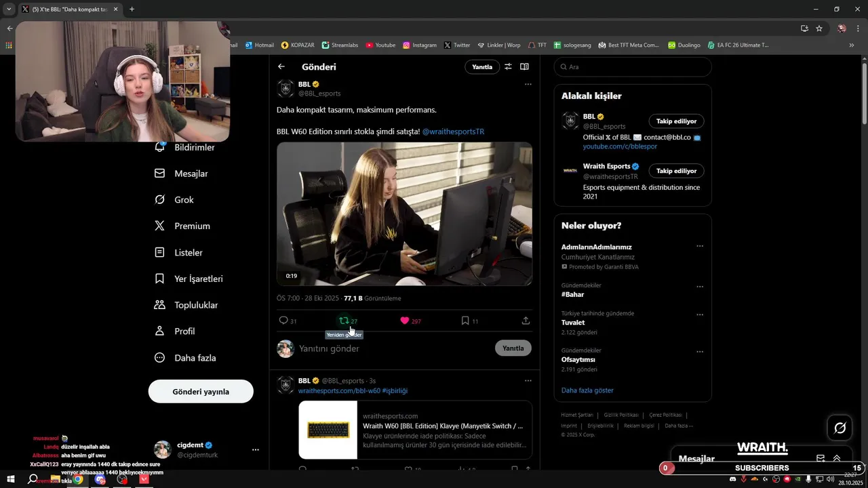Open the Streamlabs bookmark
This screenshot has height=488, width=868.
(340, 45)
